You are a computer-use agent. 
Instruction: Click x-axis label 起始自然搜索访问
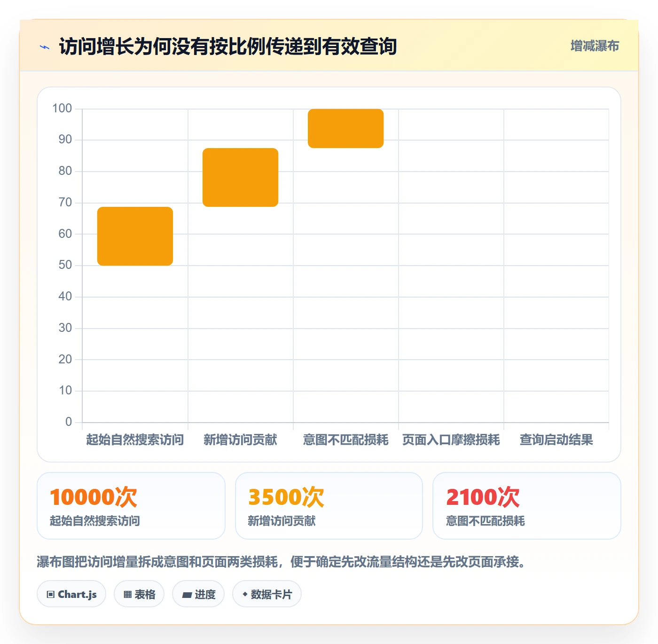(135, 440)
